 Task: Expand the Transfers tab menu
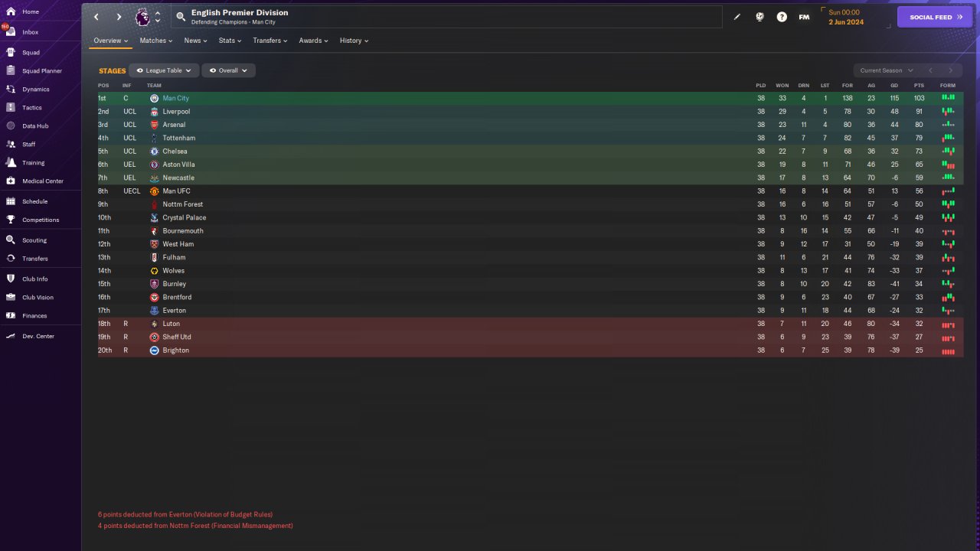pos(270,41)
